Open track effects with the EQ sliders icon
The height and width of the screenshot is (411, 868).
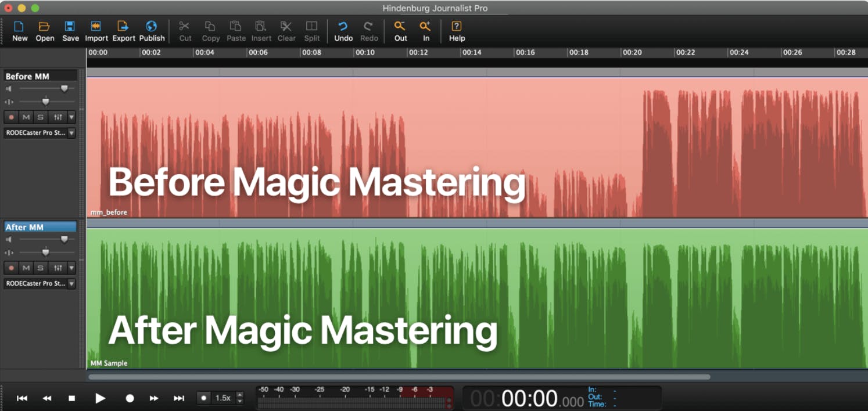59,117
